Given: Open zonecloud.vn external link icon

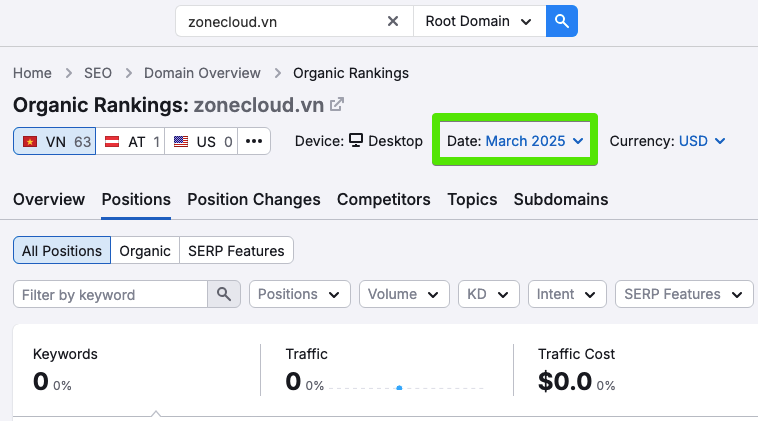Looking at the screenshot, I should (x=336, y=104).
